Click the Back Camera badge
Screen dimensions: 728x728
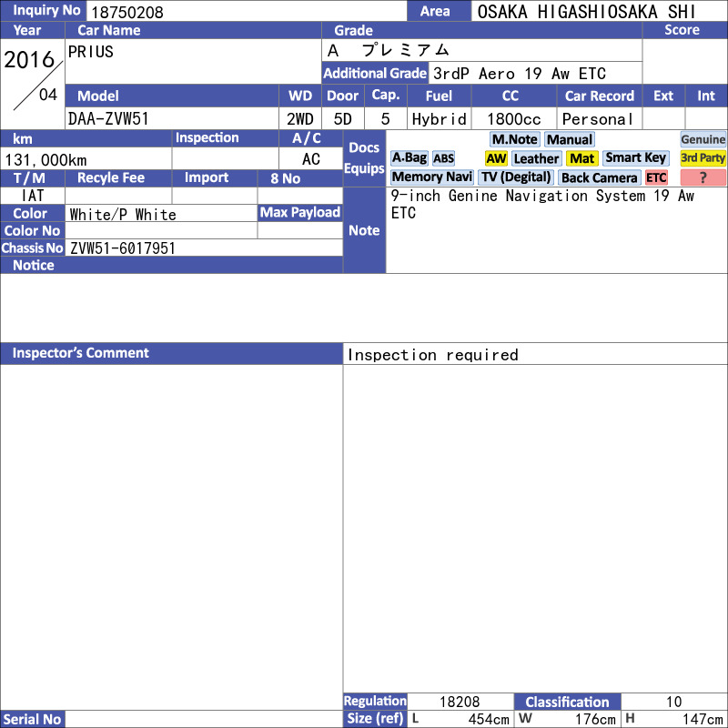[x=600, y=177]
